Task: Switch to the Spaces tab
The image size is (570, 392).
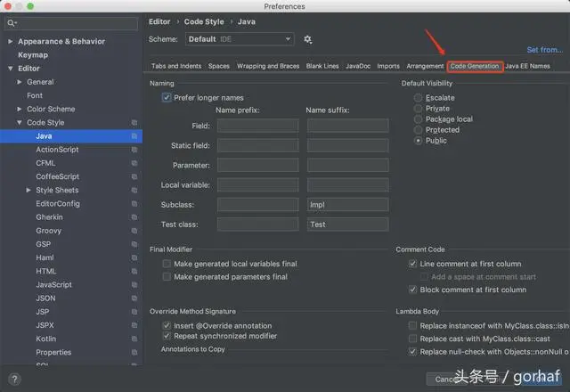Action: click(x=219, y=66)
